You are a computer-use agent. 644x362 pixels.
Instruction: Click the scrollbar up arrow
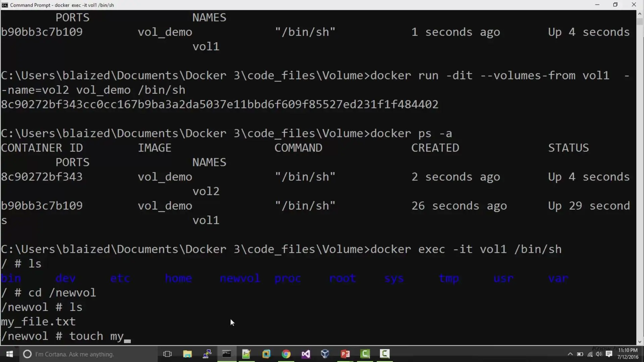pos(640,14)
